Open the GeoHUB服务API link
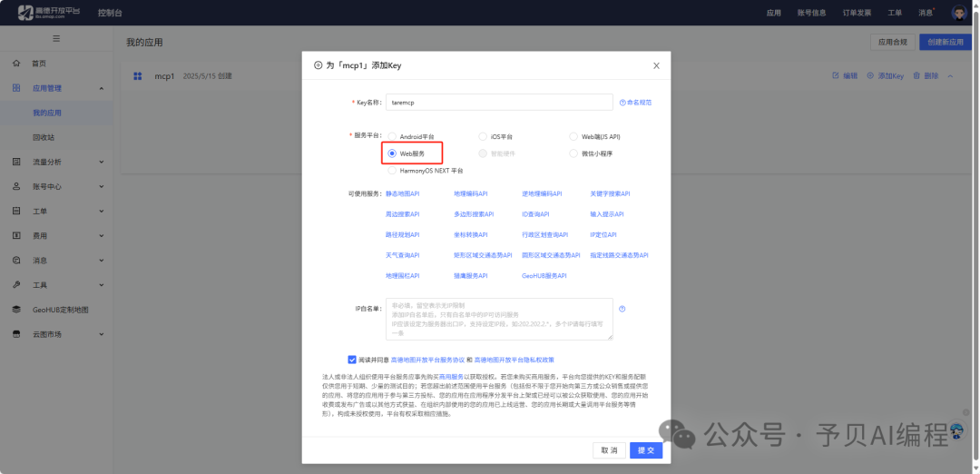Image resolution: width=980 pixels, height=474 pixels. click(544, 275)
